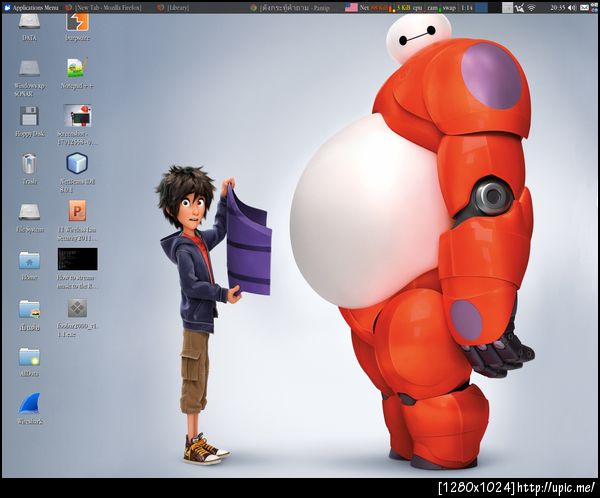Select the foobar2000 exe file icon
The width and height of the screenshot is (600, 498).
(77, 308)
